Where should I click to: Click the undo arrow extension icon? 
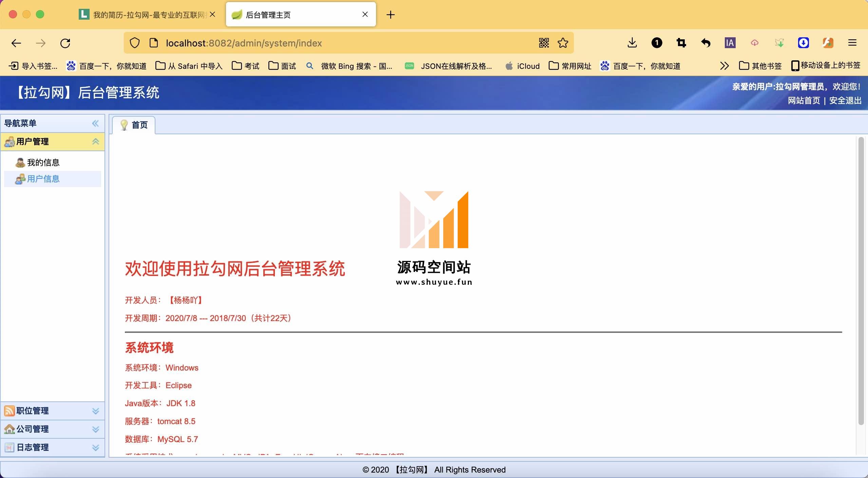[x=705, y=43]
